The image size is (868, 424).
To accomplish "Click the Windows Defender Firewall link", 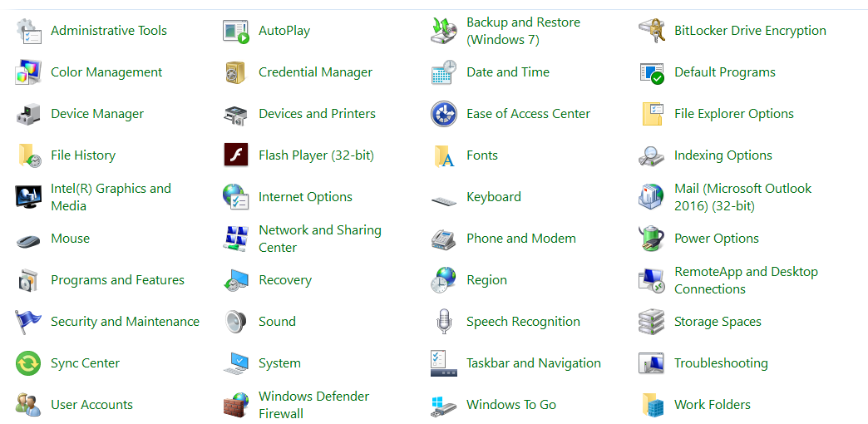I will [314, 405].
